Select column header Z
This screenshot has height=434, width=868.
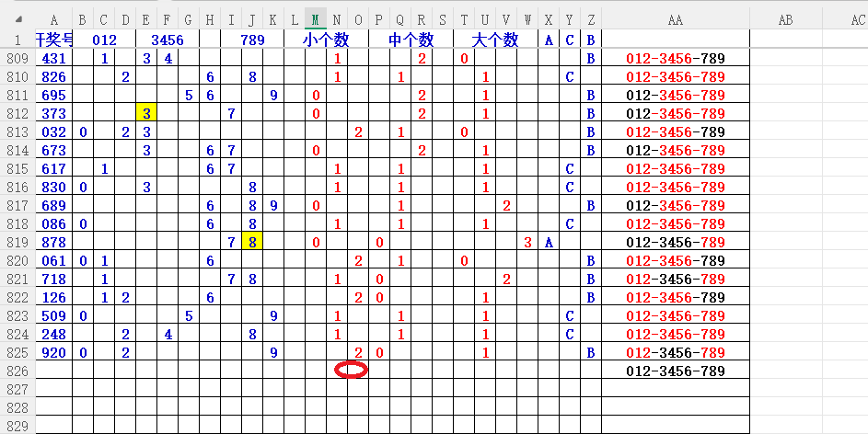[x=591, y=20]
